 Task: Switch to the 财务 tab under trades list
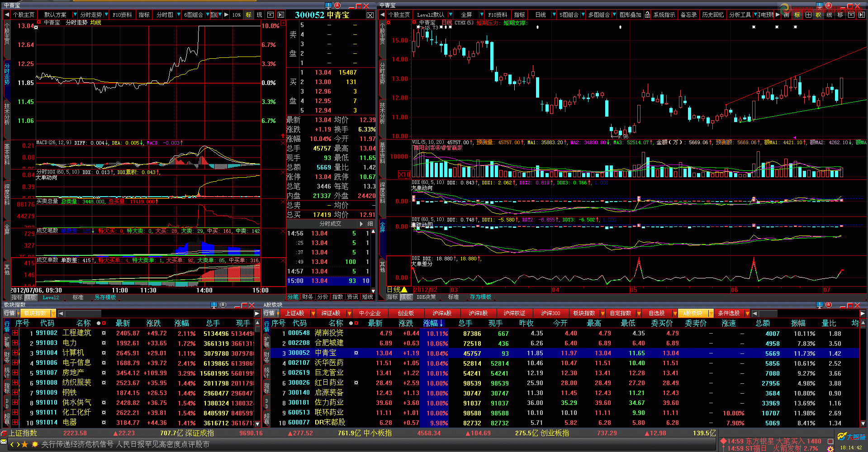(x=308, y=297)
